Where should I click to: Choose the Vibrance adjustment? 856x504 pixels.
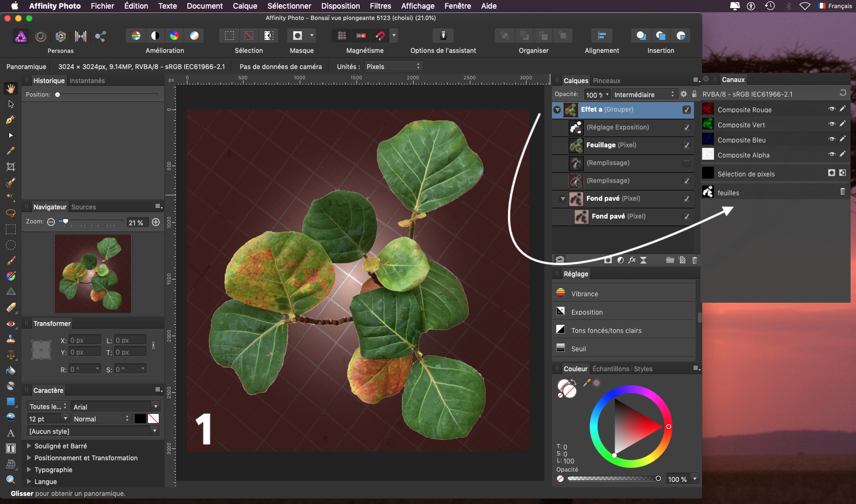(584, 294)
